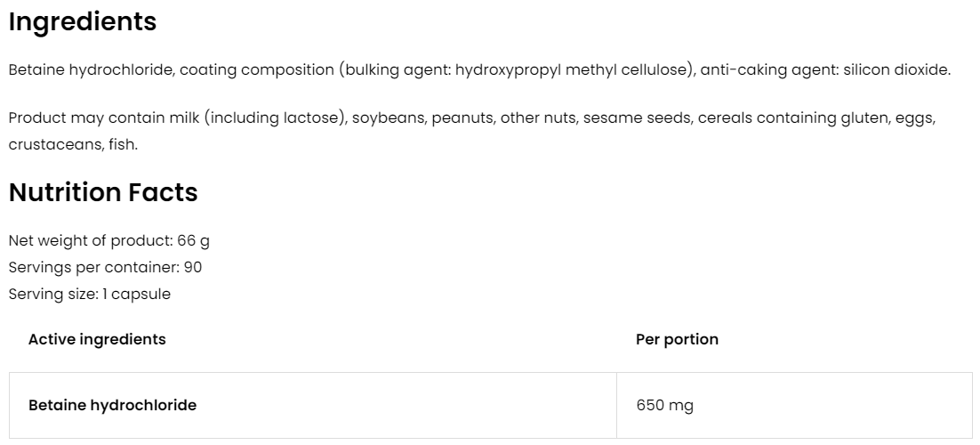The height and width of the screenshot is (445, 980).
Task: Click the crustaceans, fish line
Action: 73,143
